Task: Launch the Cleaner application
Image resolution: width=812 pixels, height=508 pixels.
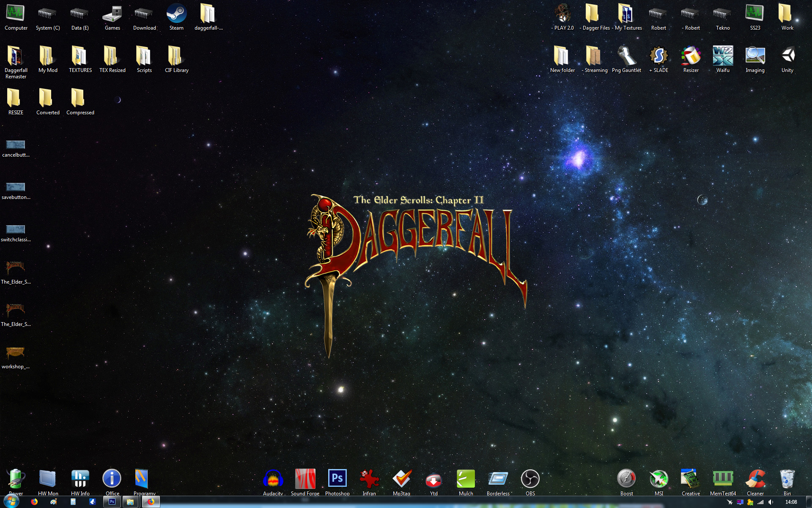Action: pos(755,482)
